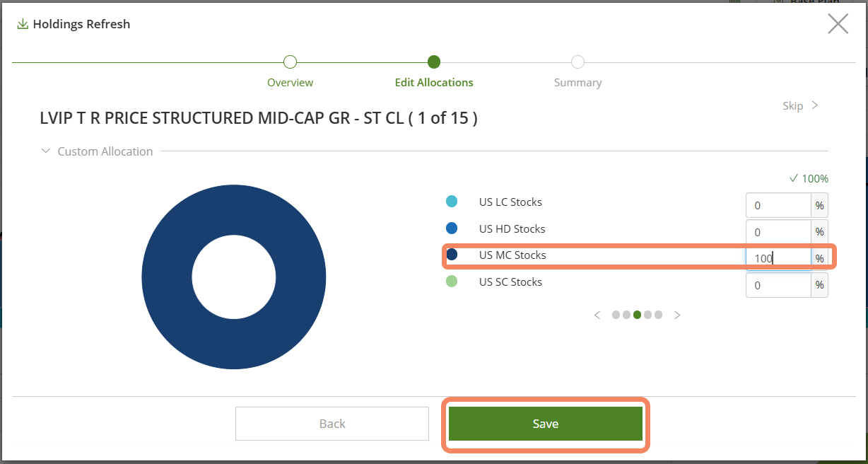Select the Edit Allocations step circle

434,62
